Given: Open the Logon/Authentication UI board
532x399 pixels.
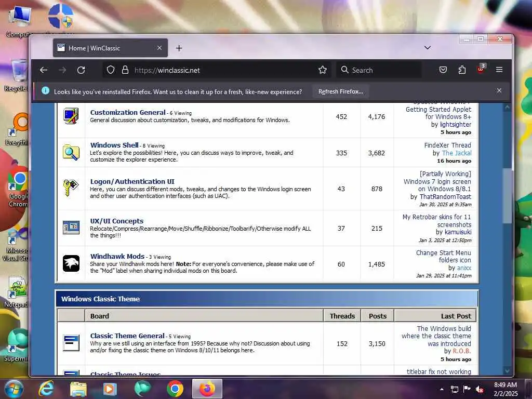Looking at the screenshot, I should 132,181.
